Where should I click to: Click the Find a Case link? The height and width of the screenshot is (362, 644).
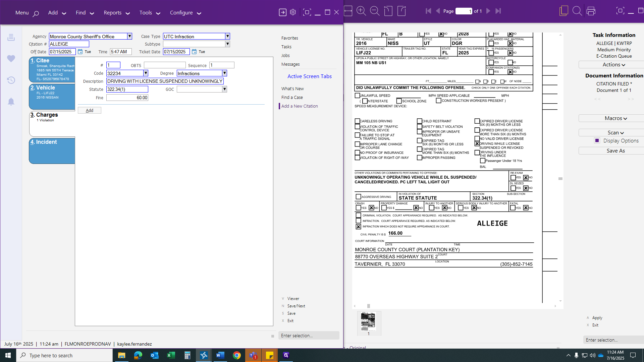292,97
